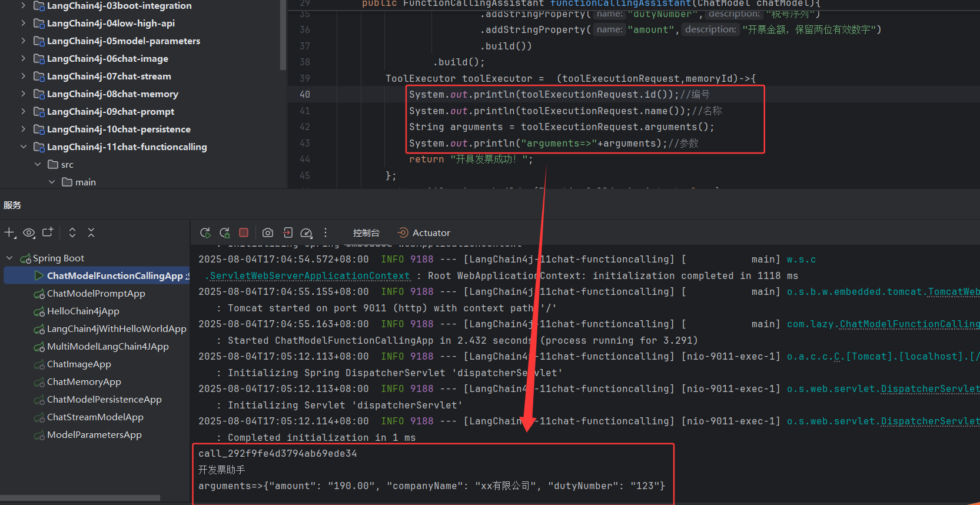980x505 pixels.
Task: Switch to the 控制台 console tab
Action: [x=366, y=233]
